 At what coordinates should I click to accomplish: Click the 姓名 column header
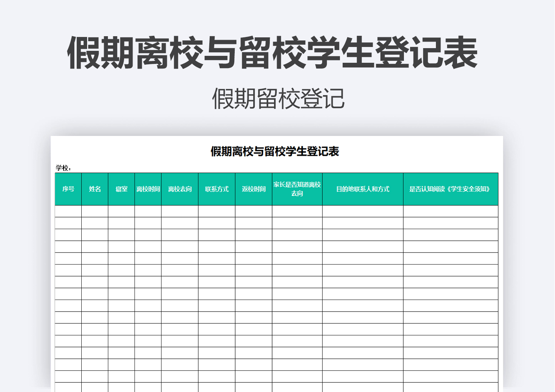95,189
